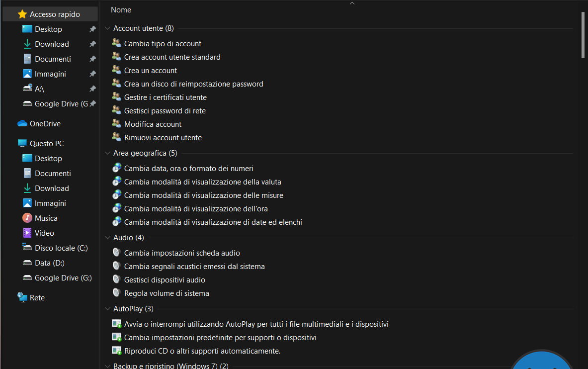
Task: Sort by the Nome column header
Action: (x=121, y=9)
